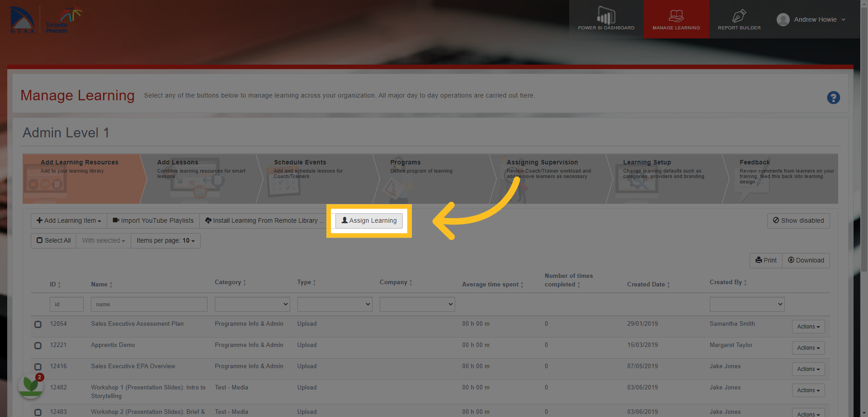Open the green plant notification widget
Viewport: 868px width, 417px height.
pos(31,385)
